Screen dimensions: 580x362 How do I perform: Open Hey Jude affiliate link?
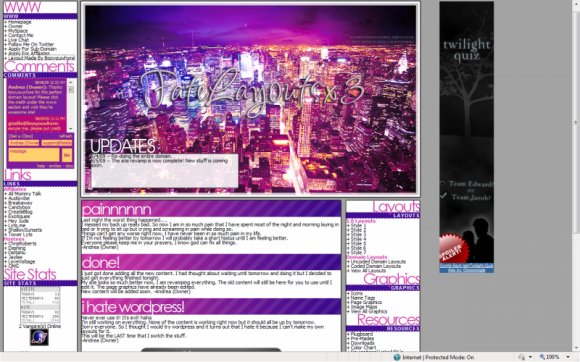click(18, 221)
